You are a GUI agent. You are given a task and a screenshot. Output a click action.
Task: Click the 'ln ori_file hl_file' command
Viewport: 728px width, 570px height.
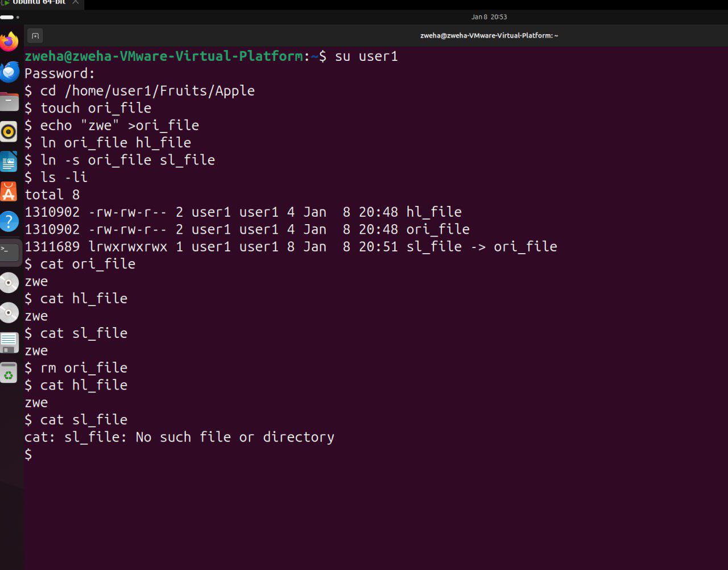(115, 143)
